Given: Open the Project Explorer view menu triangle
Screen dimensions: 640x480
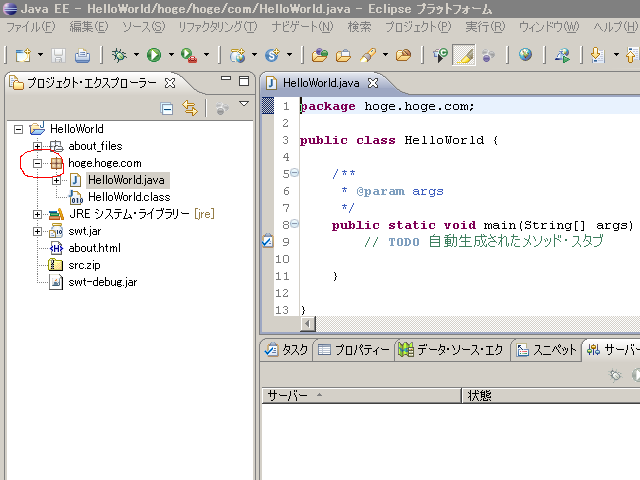Looking at the screenshot, I should point(244,104).
